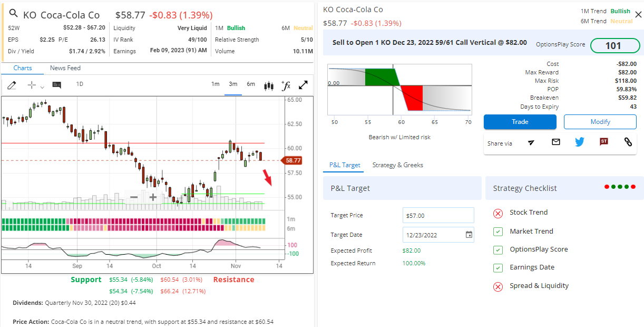644x327 pixels.
Task: Click the 1m trend color strip
Action: click(134, 221)
